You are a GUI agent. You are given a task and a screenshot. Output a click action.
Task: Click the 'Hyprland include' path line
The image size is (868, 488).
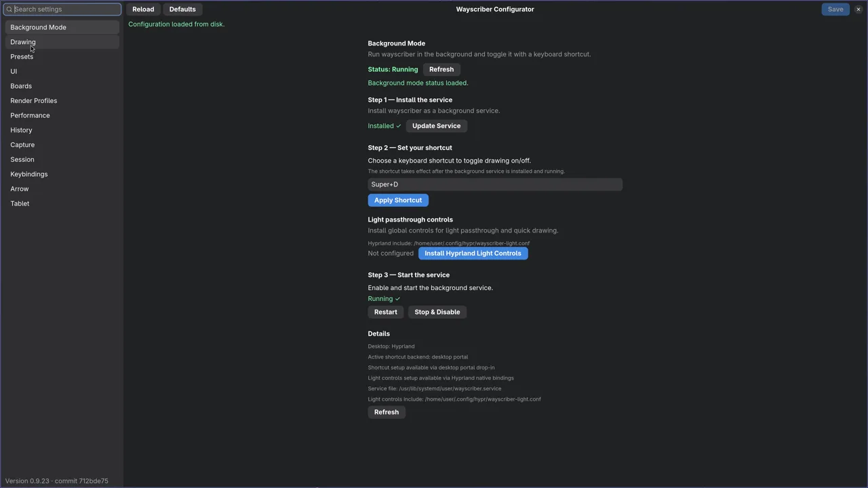coord(449,243)
